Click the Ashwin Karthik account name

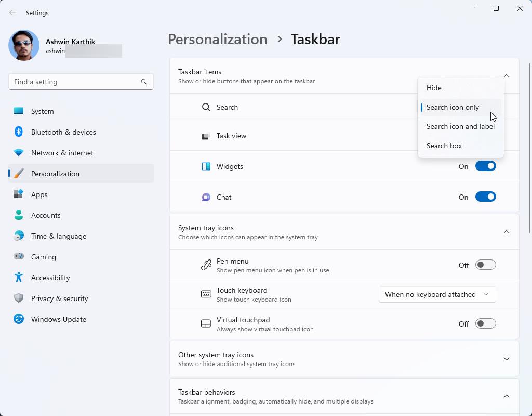(x=70, y=42)
